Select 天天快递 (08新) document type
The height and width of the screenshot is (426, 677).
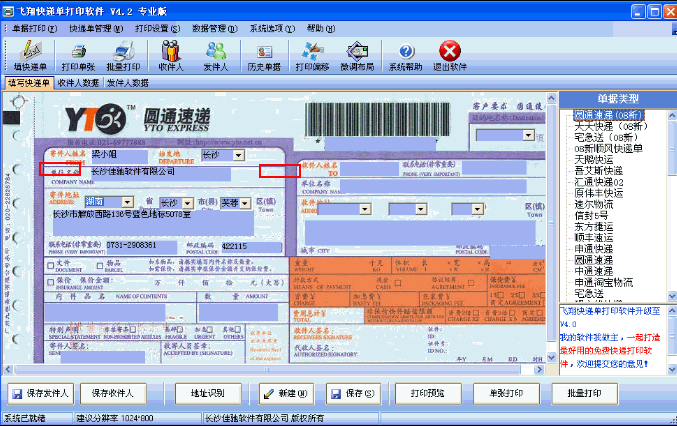pyautogui.click(x=611, y=126)
